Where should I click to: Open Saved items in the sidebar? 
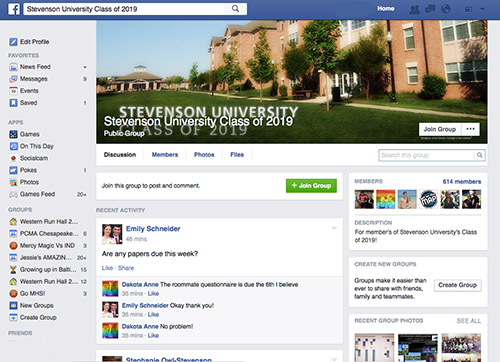28,103
